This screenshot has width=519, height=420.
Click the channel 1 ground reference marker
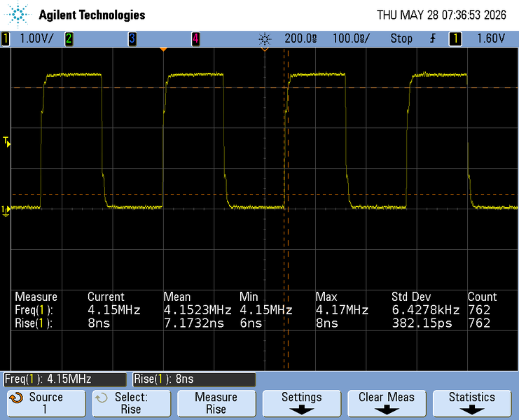(6, 210)
